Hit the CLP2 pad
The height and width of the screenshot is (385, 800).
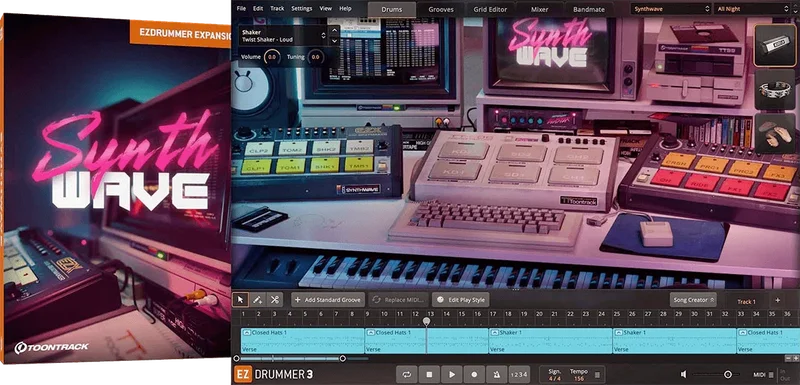(x=259, y=149)
